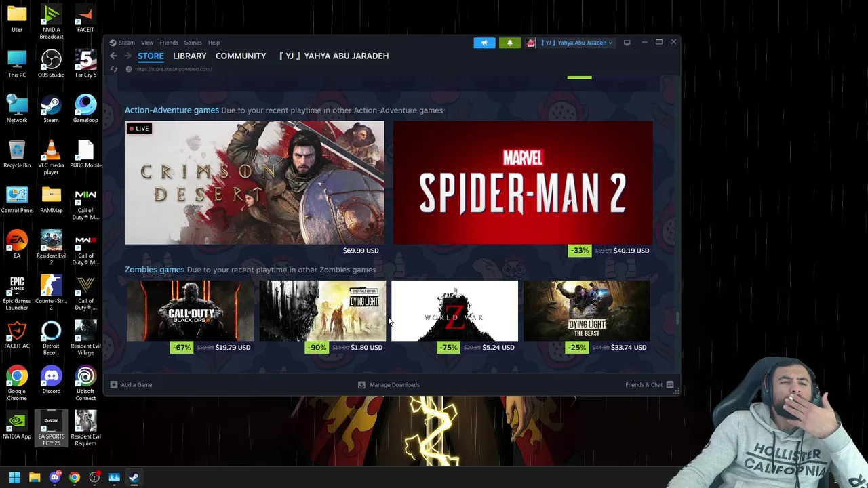Select the Ubisoft Connect desktop icon
Viewport: 868px width, 488px height.
85,384
